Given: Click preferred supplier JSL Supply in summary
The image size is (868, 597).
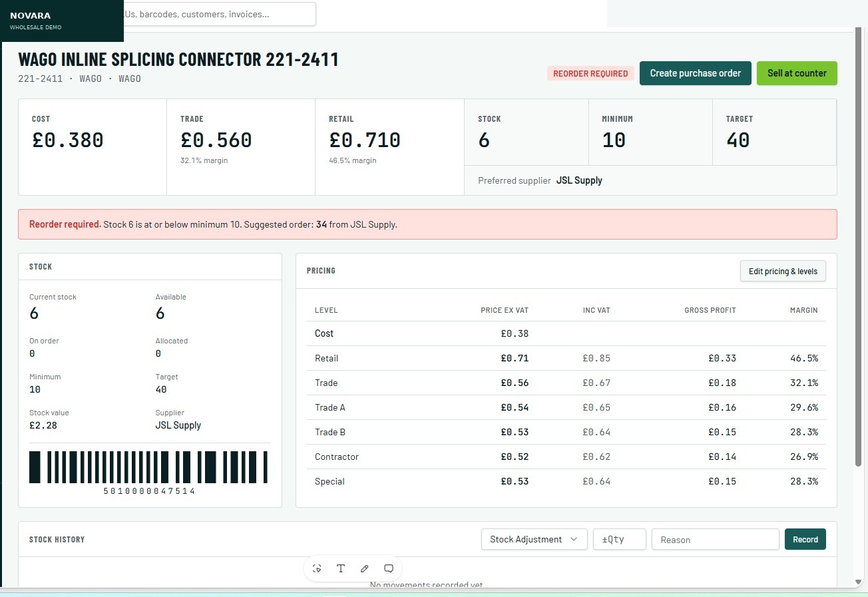Looking at the screenshot, I should pos(579,180).
